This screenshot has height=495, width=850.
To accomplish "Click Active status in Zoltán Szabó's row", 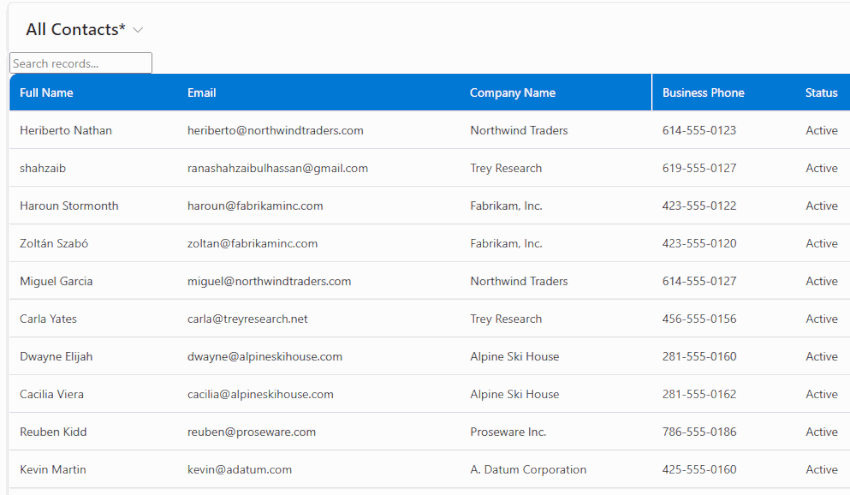I will [x=821, y=243].
